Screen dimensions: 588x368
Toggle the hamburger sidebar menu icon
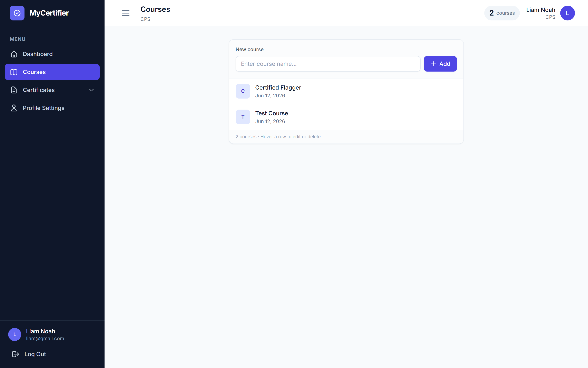(126, 13)
